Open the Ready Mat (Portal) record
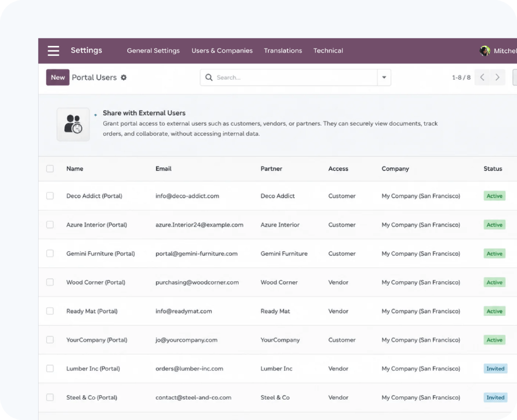The height and width of the screenshot is (420, 517). tap(92, 311)
